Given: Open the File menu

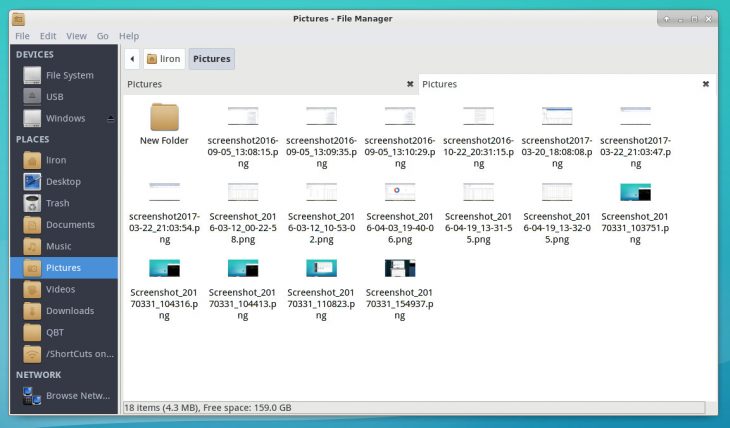Looking at the screenshot, I should point(22,36).
